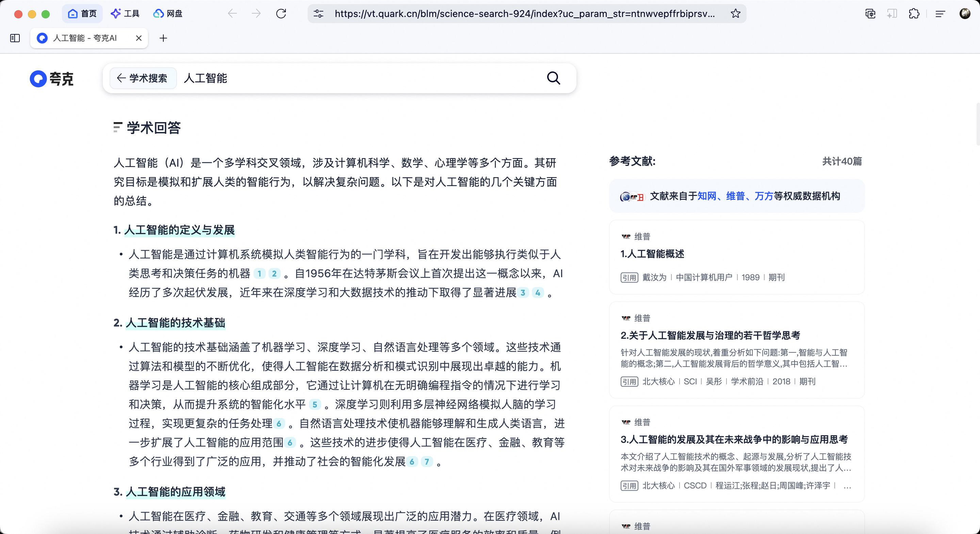
Task: Click the profile avatar
Action: click(x=965, y=14)
